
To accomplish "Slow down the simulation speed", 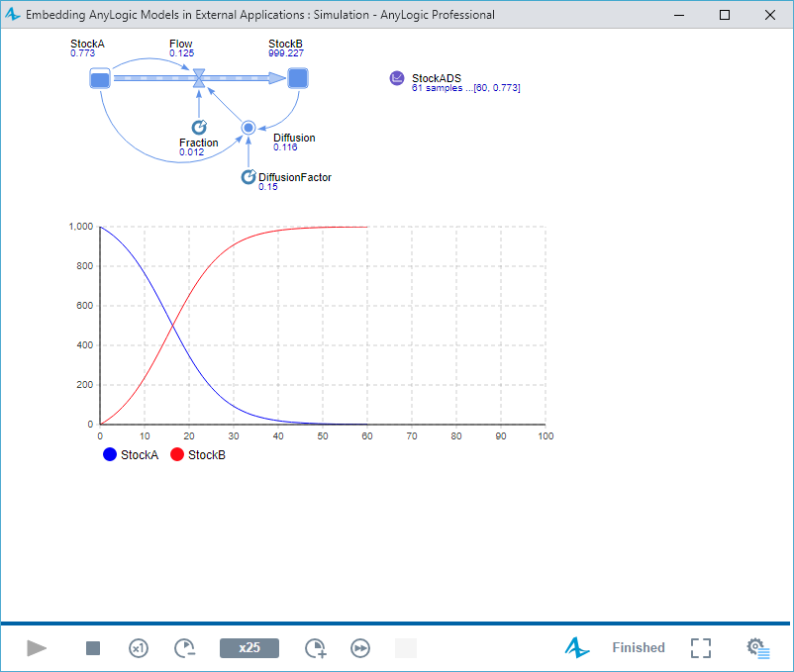I will coord(185,648).
